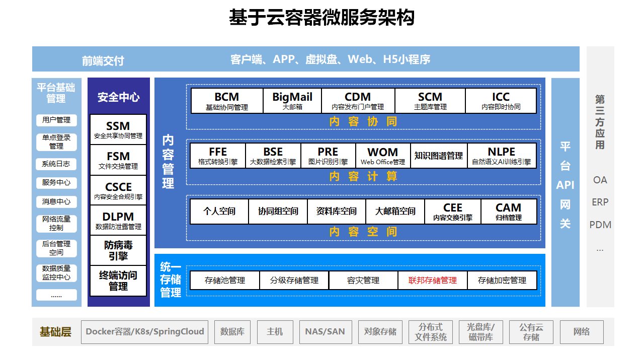Screen dimensions: 644x347
Task: Select the BCM 基础协同管理 module
Action: coord(226,100)
